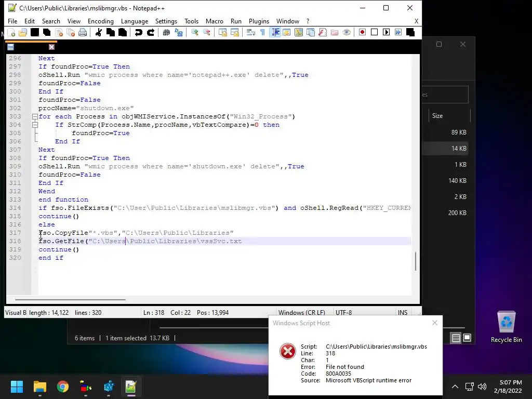
Task: Open the user defined language icon
Action: coord(287,32)
